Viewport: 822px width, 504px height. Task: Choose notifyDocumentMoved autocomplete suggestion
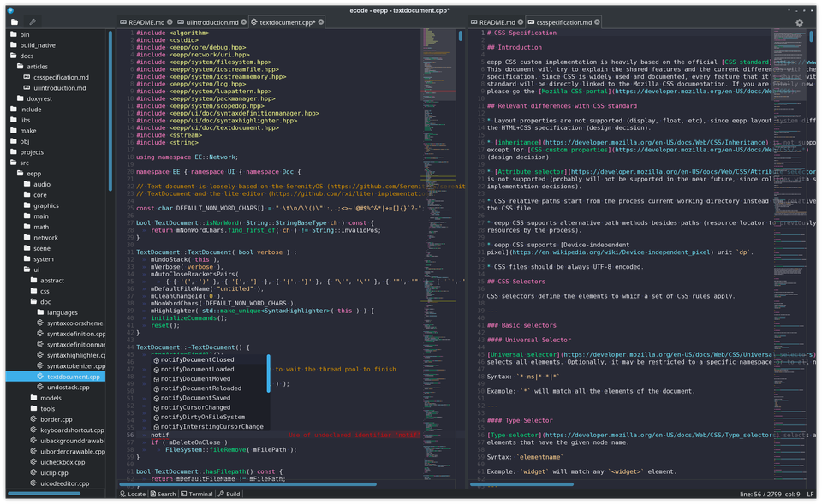(x=209, y=379)
